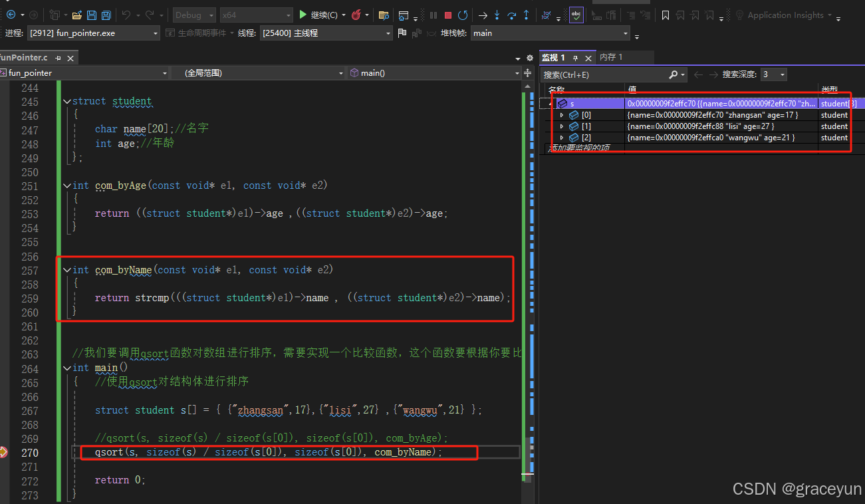Select the value cell containing "lisi" age=27
The width and height of the screenshot is (865, 504).
coord(721,126)
